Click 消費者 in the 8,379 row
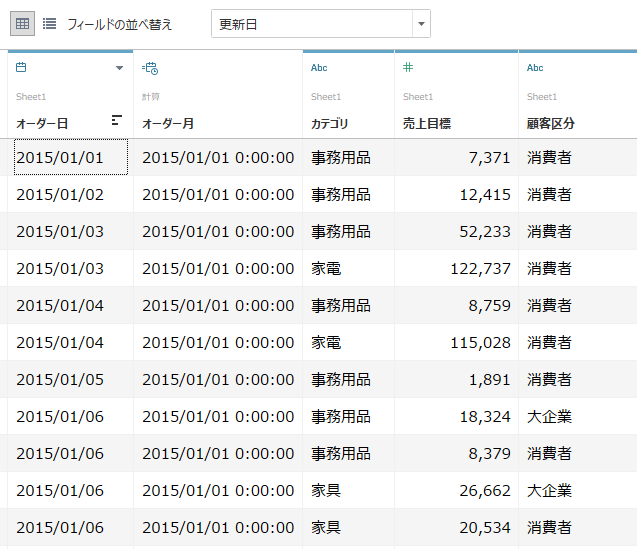The height and width of the screenshot is (549, 637). (549, 453)
